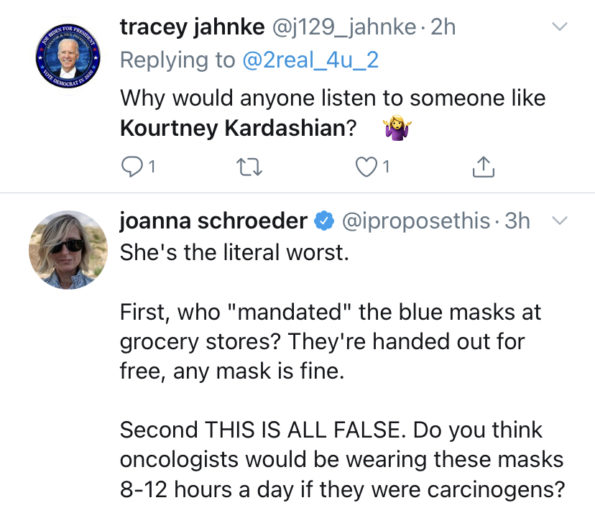Screen dimensions: 595x508
Task: Retweet tracey jahnke's tweet
Action: [249, 167]
